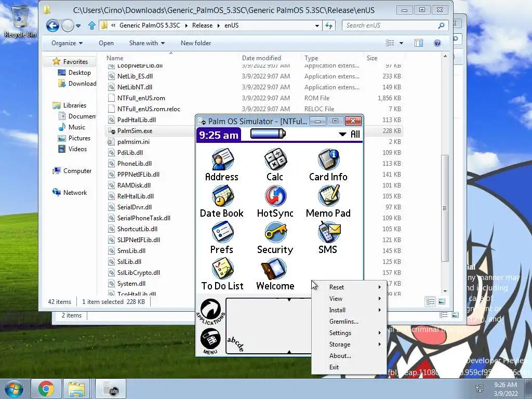Image resolution: width=532 pixels, height=399 pixels.
Task: Click the battery gauge in Palm header
Action: [268, 134]
